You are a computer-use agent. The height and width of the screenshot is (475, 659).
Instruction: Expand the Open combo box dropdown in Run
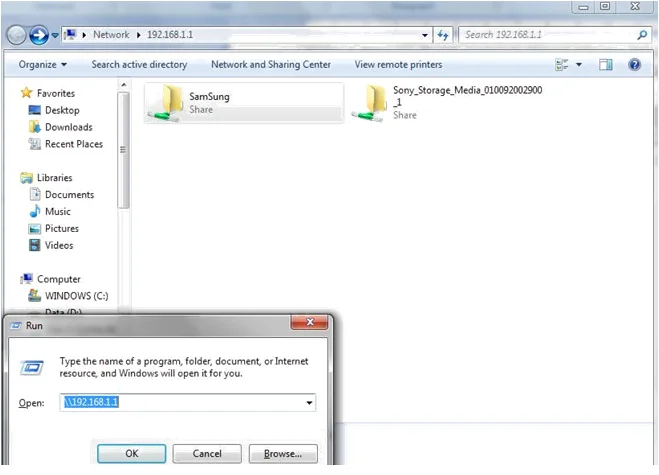tap(310, 403)
